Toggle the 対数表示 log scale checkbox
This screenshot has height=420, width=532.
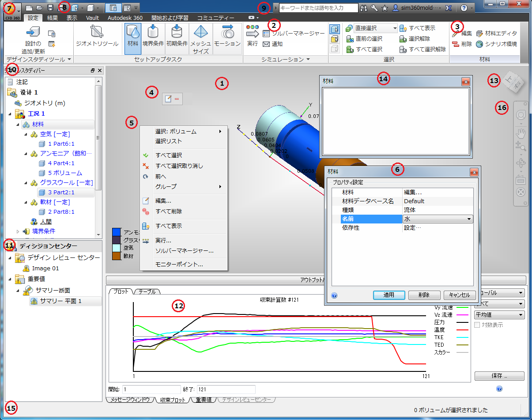[477, 325]
